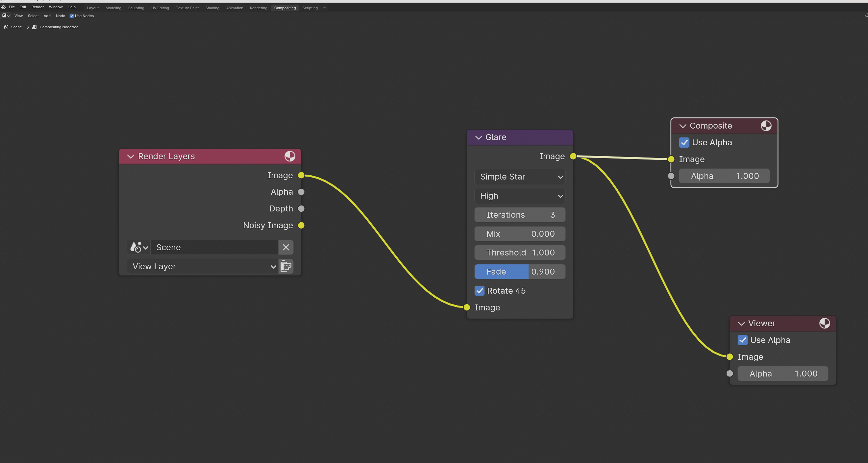
Task: Click the render active scene icon
Action: pos(286,266)
